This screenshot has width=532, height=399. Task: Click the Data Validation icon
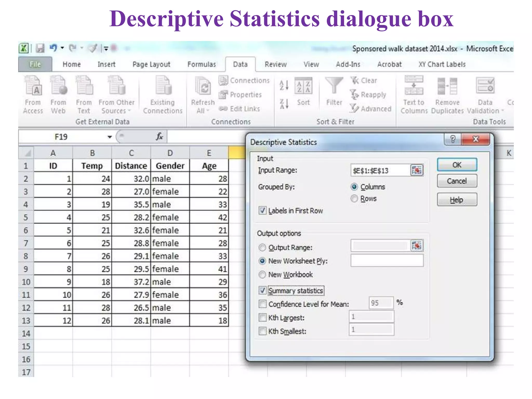485,86
